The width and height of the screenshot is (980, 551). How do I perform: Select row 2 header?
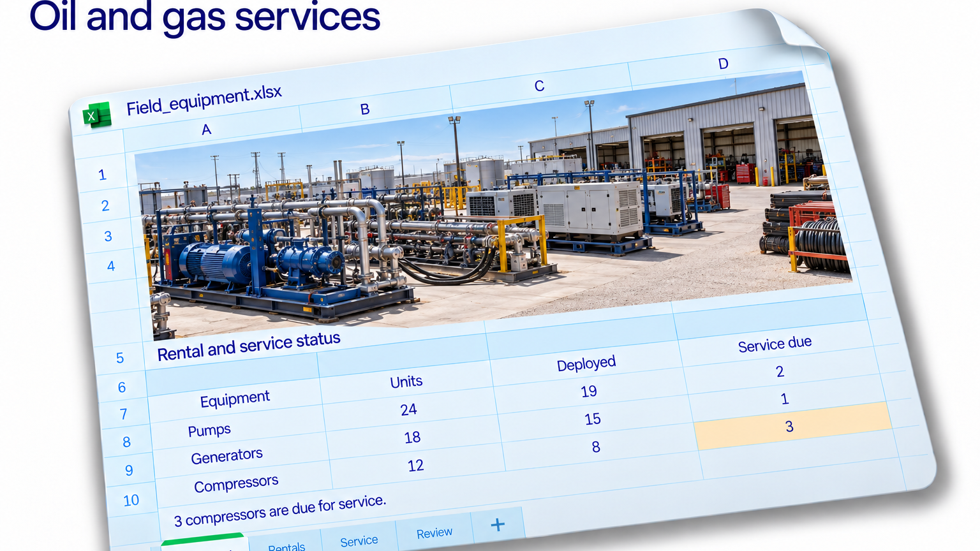(105, 205)
